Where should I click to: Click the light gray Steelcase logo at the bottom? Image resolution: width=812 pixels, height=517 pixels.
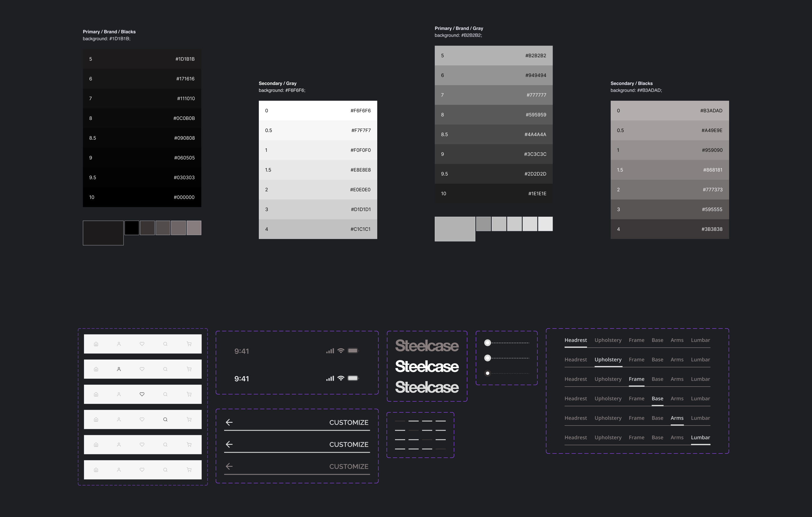pos(427,387)
